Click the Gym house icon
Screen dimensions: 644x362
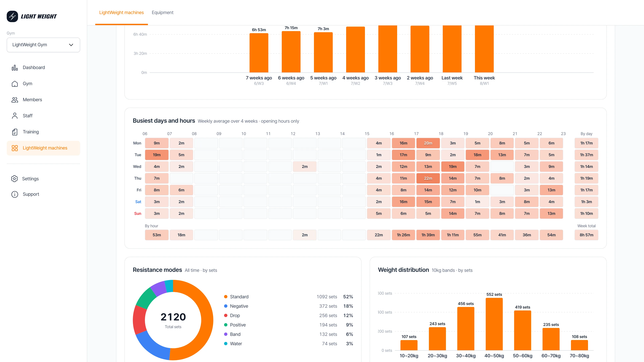tap(15, 84)
